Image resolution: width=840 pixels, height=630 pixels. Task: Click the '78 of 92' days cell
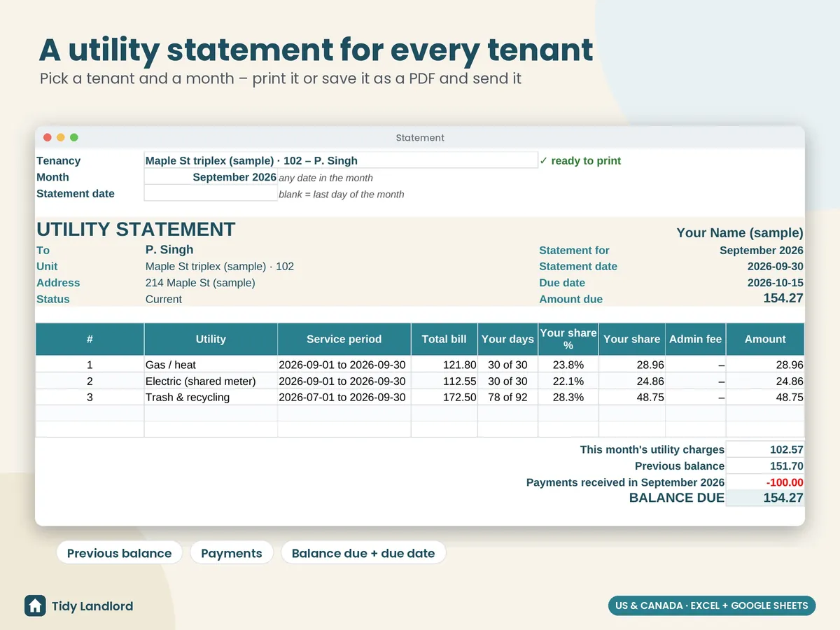(x=507, y=397)
